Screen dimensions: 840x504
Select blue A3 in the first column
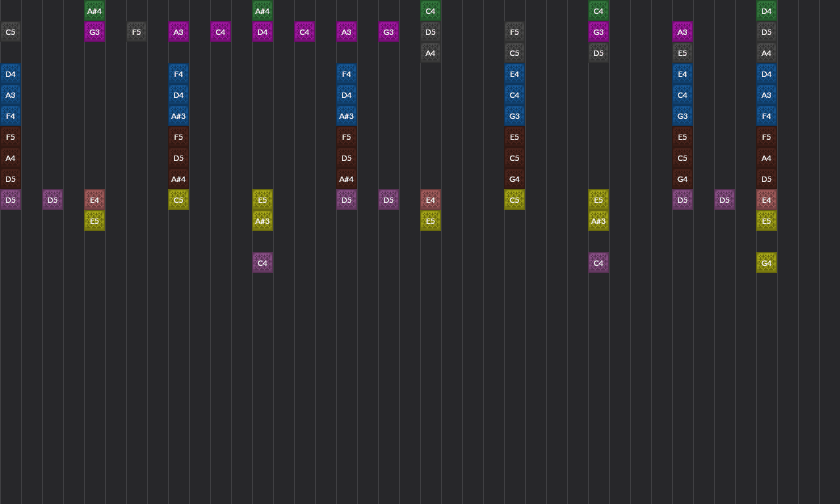pos(10,94)
